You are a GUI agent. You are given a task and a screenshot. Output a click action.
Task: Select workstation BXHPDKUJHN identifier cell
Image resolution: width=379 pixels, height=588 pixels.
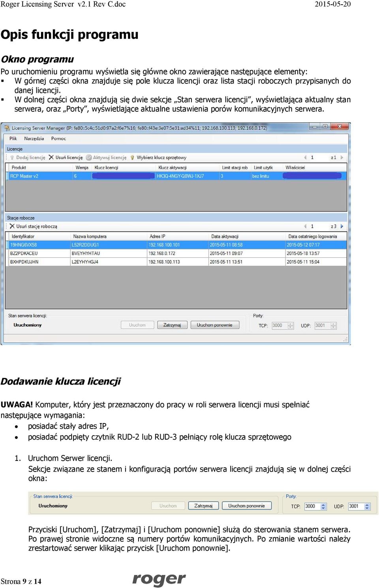(39, 262)
